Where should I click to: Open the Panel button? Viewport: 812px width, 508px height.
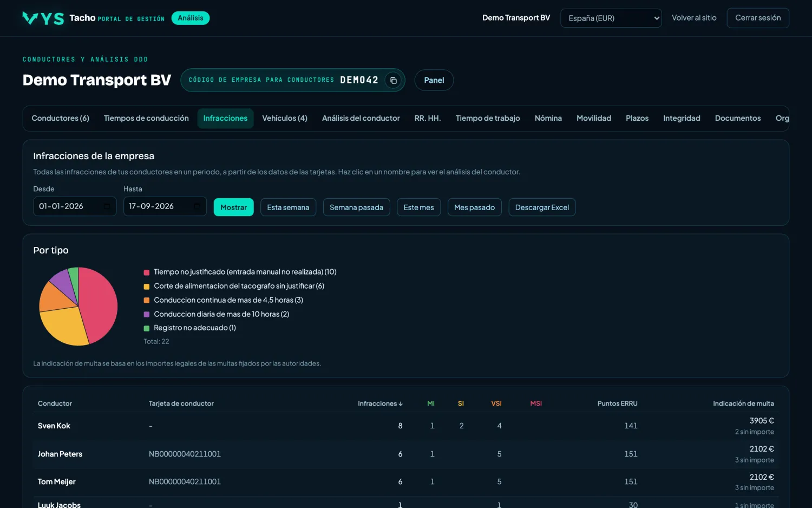pos(434,80)
